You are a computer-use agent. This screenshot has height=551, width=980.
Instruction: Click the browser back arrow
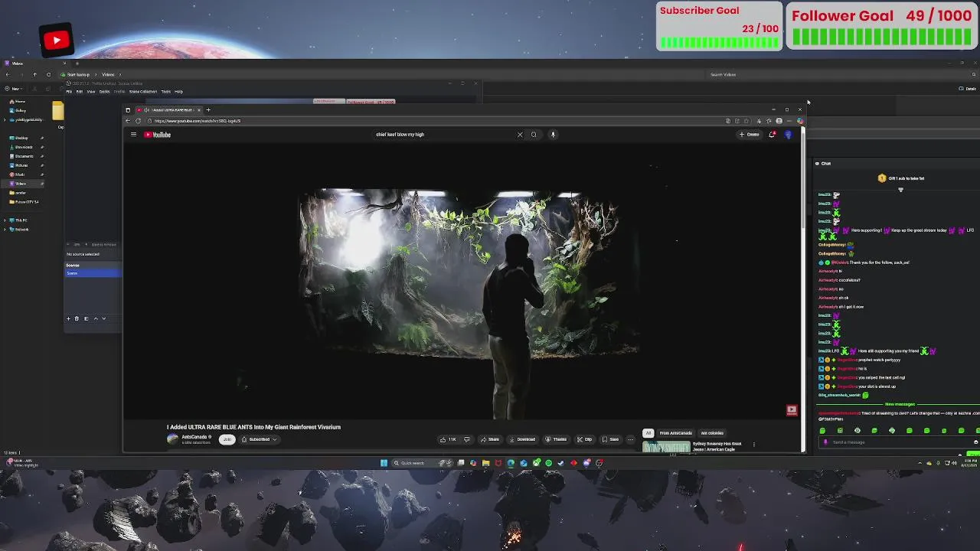click(128, 121)
